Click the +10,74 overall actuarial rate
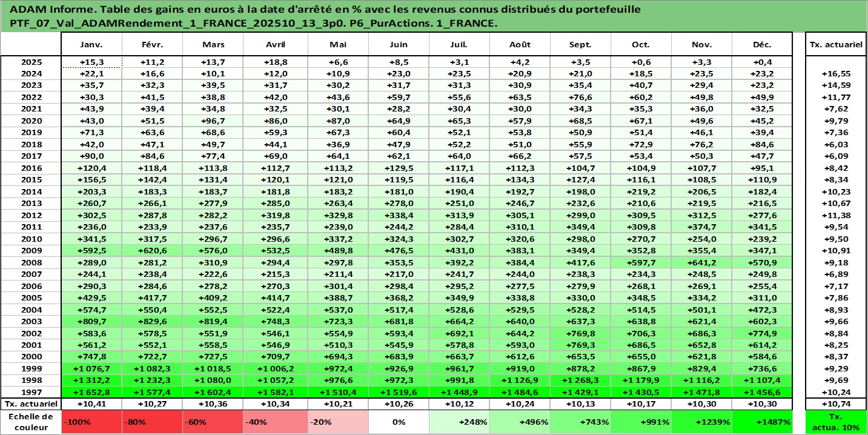 click(836, 404)
